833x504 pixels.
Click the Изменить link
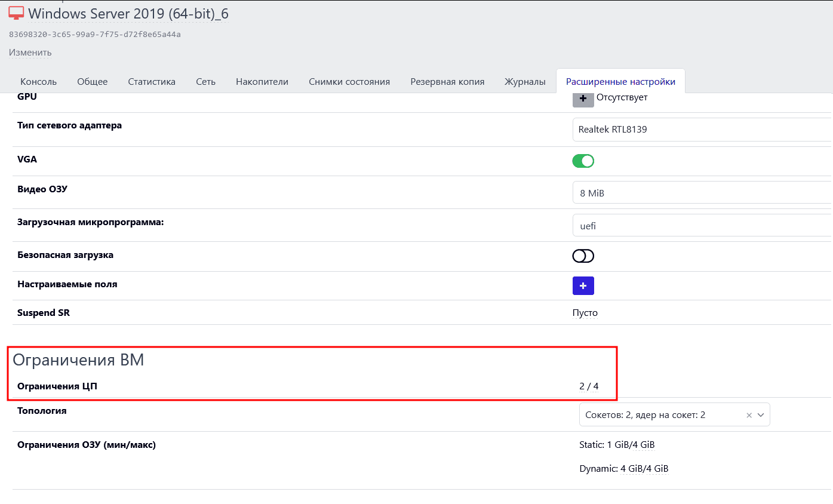click(30, 53)
